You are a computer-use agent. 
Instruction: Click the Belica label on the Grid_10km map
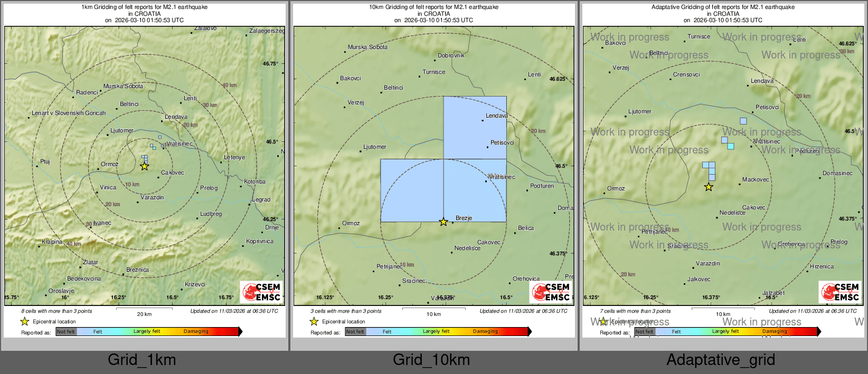526,228
